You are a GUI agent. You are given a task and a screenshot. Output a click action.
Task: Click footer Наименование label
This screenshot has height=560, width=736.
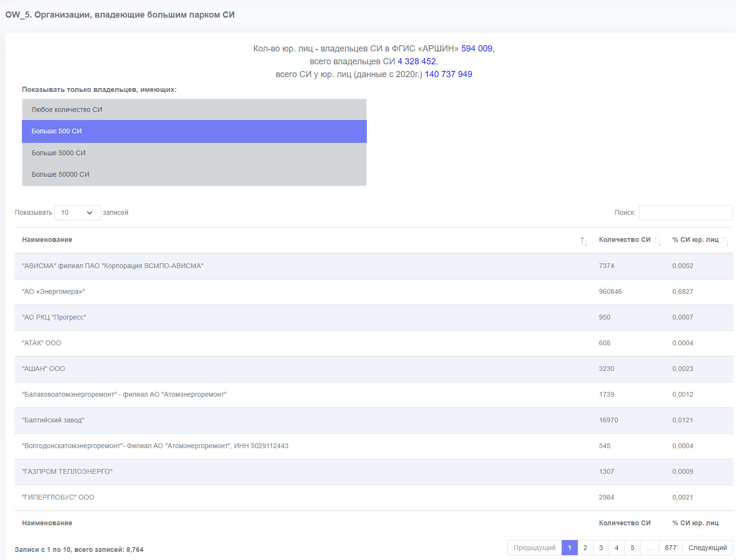click(x=47, y=523)
